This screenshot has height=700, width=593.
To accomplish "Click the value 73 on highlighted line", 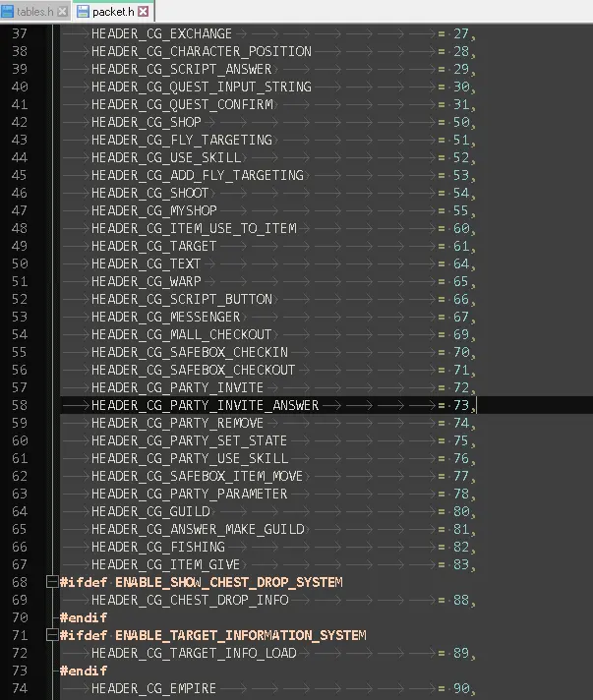I will [460, 405].
